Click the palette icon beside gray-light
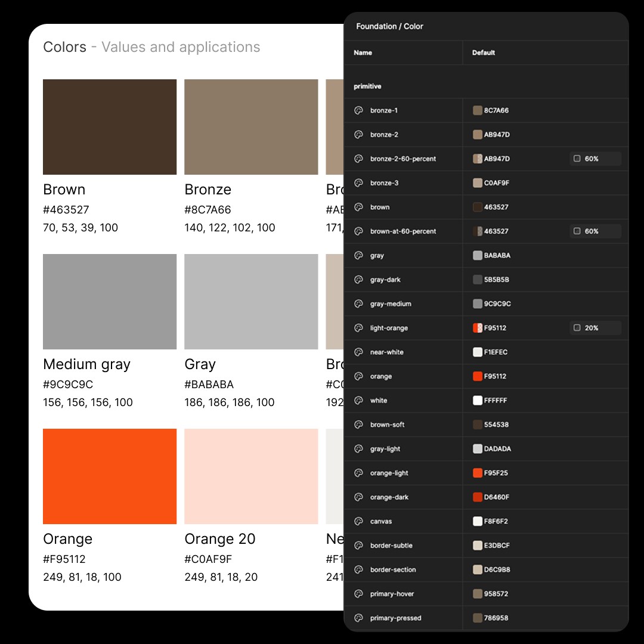The image size is (644, 644). coord(358,449)
